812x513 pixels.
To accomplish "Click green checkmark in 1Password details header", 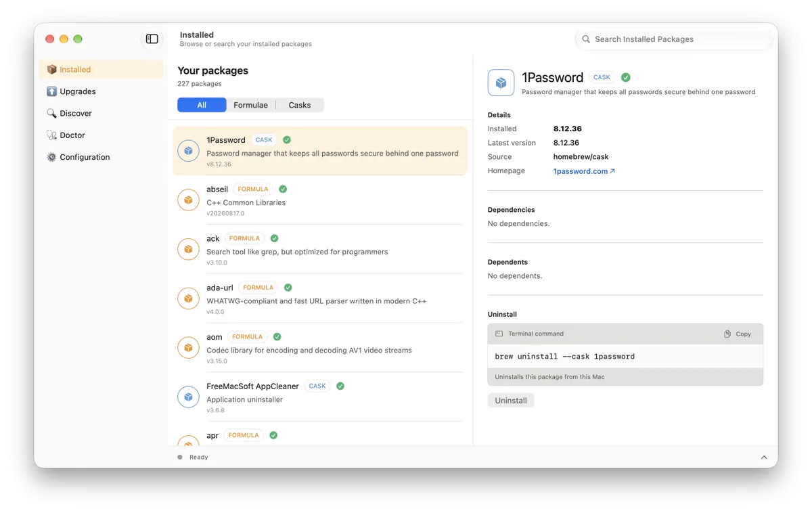I will (x=626, y=77).
